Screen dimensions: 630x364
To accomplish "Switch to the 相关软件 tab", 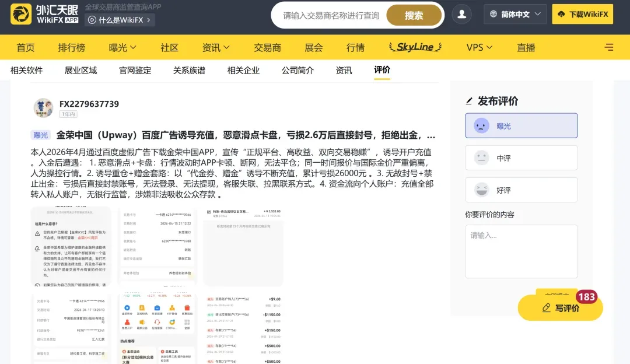I will click(x=26, y=71).
